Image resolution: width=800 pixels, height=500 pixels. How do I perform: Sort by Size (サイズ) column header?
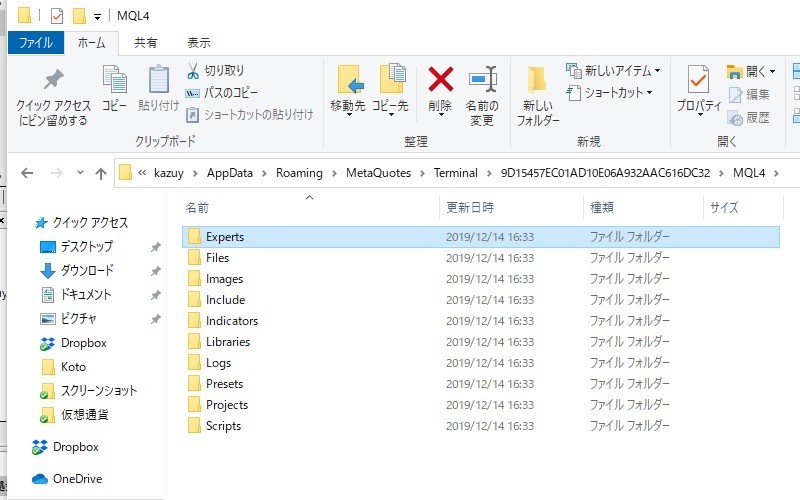click(743, 207)
